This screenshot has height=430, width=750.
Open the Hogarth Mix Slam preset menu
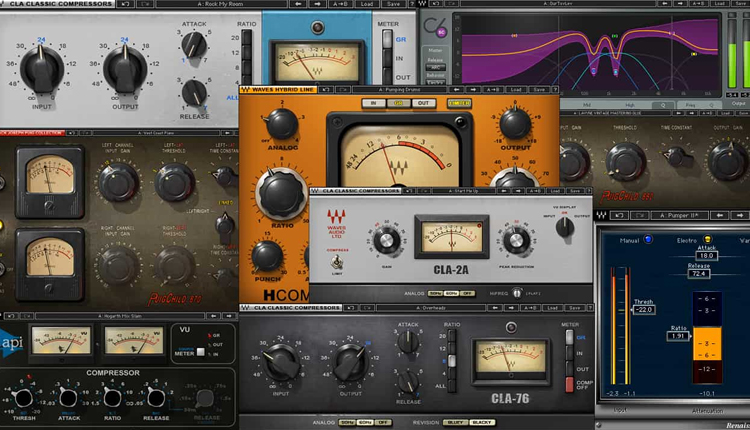pos(121,316)
